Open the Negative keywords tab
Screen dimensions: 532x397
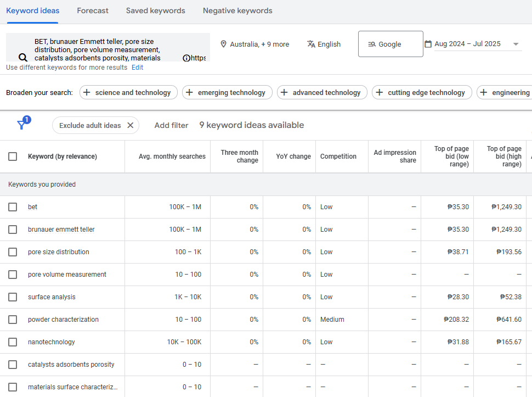click(x=237, y=10)
